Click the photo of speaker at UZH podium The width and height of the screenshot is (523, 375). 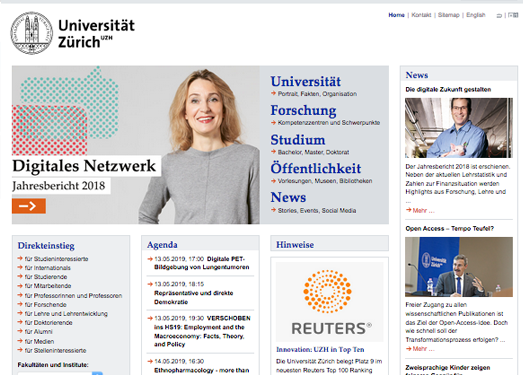tap(459, 267)
